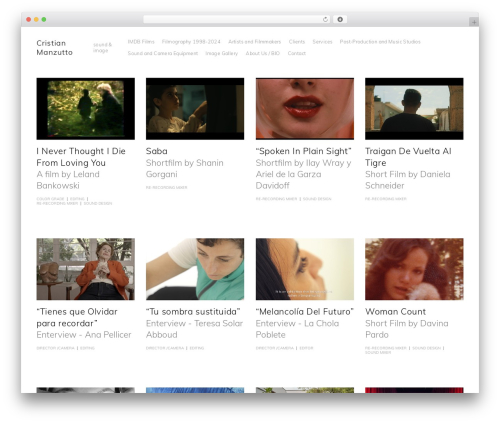Click the yellow minimize window button
500x423 pixels.
coord(36,20)
